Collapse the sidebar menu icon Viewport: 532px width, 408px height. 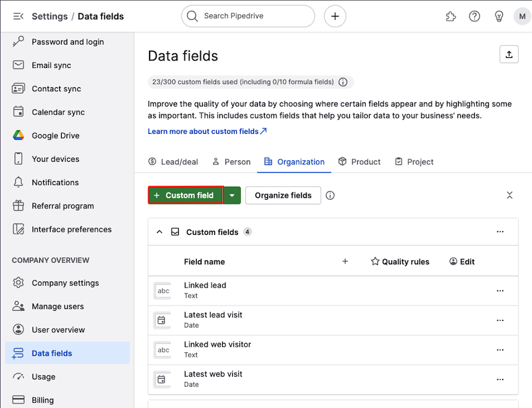19,16
